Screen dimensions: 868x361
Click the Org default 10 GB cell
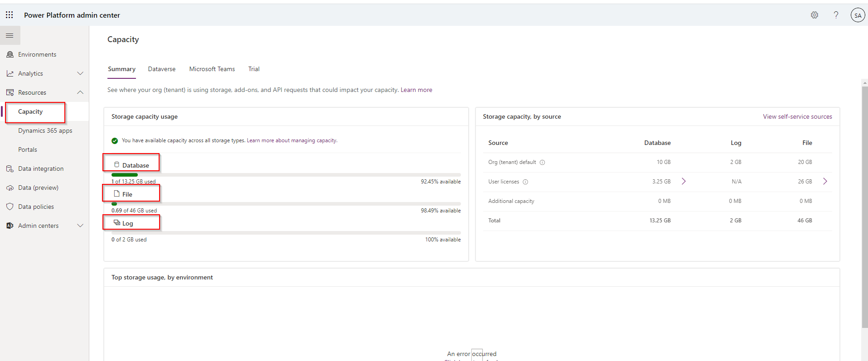coord(664,162)
